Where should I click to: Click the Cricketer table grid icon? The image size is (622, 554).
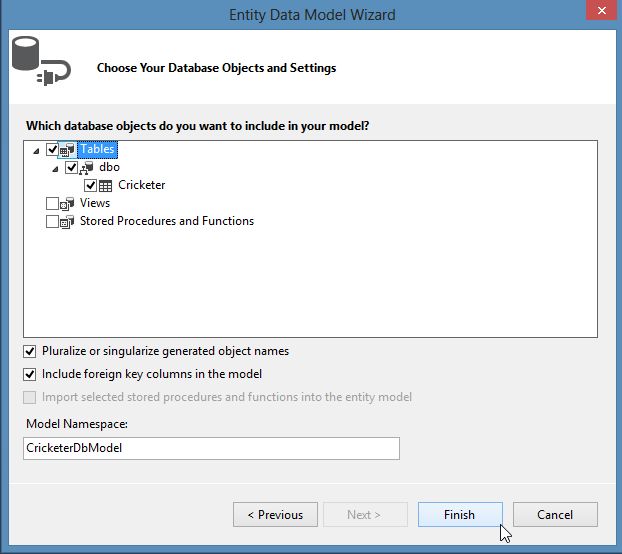point(106,186)
